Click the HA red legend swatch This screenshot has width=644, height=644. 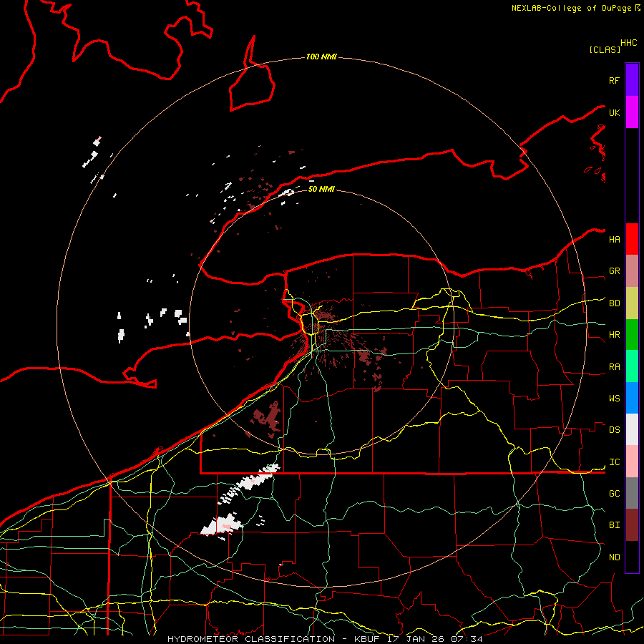[632, 239]
